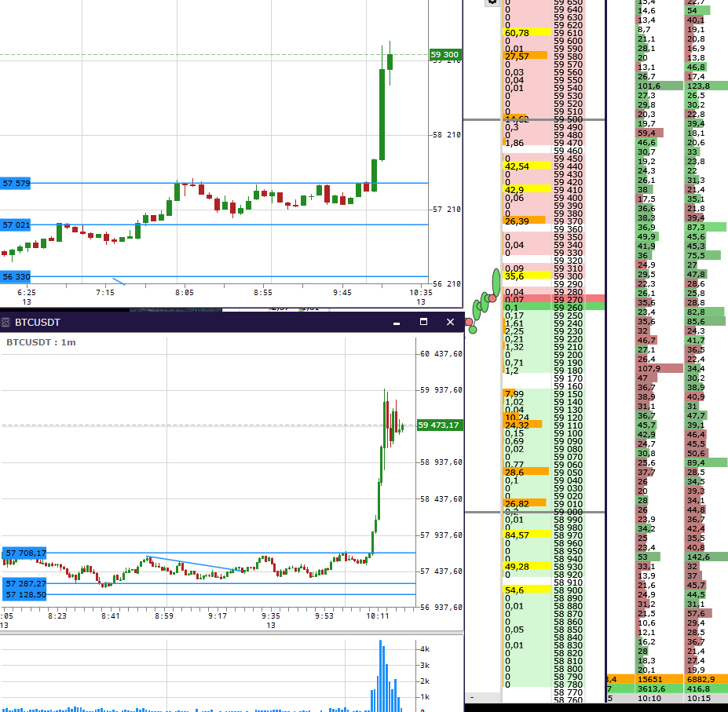The image size is (728, 712).
Task: Click the 89,4 cluster volume cell
Action: tap(707, 462)
